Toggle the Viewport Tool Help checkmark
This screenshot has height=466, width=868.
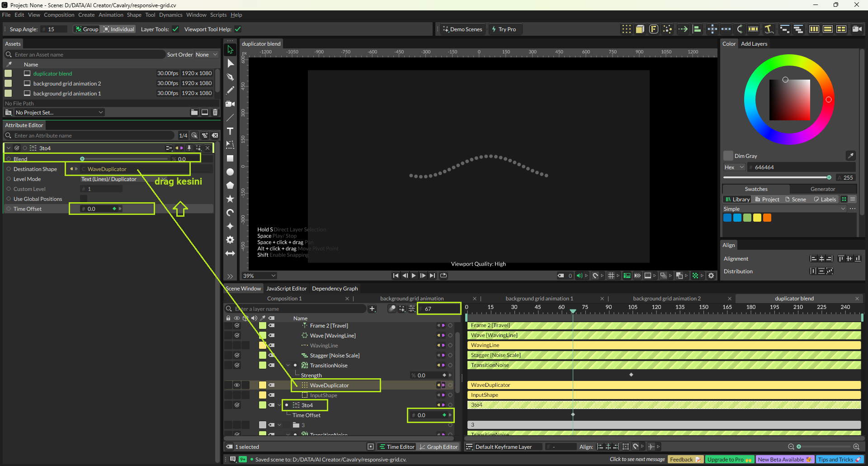click(x=238, y=29)
